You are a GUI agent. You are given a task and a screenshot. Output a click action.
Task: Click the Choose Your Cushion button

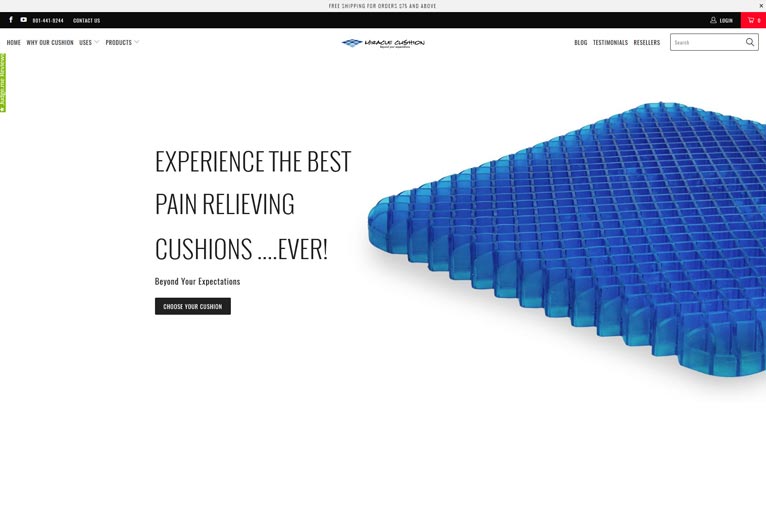point(193,306)
